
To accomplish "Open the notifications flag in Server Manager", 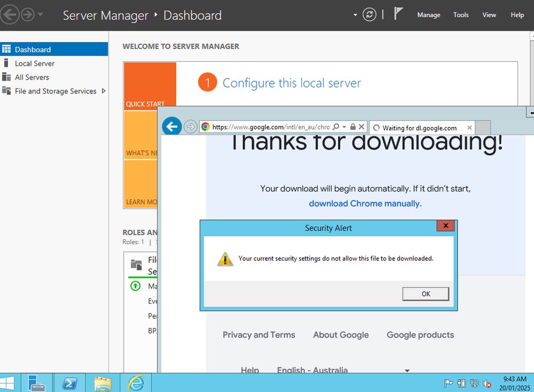I will (x=398, y=14).
